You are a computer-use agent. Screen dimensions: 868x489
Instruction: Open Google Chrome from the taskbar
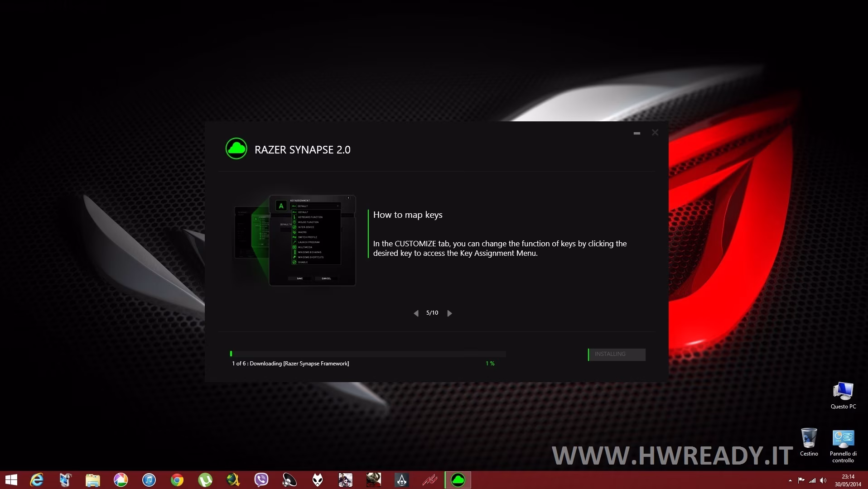177,480
